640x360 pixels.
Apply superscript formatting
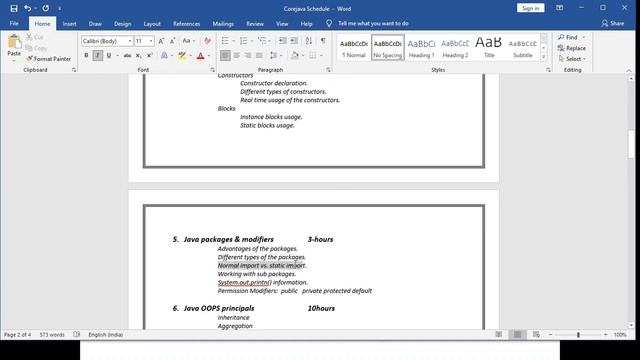point(149,56)
